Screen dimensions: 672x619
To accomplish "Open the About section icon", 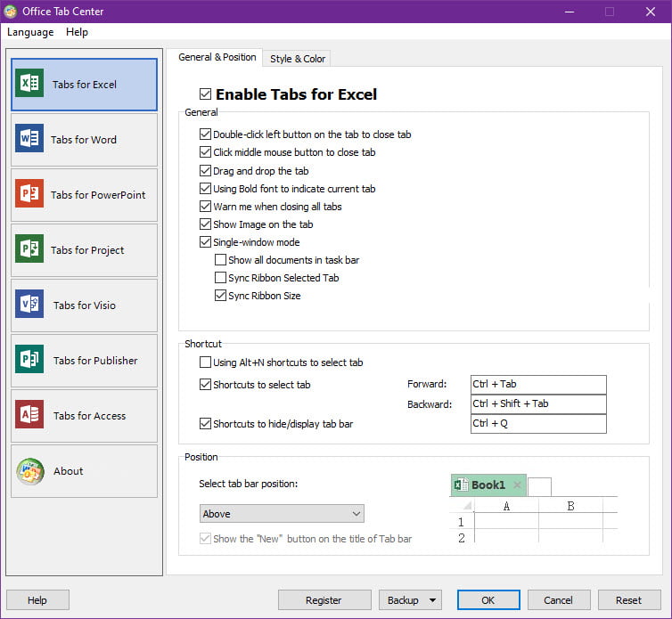I will (x=29, y=471).
